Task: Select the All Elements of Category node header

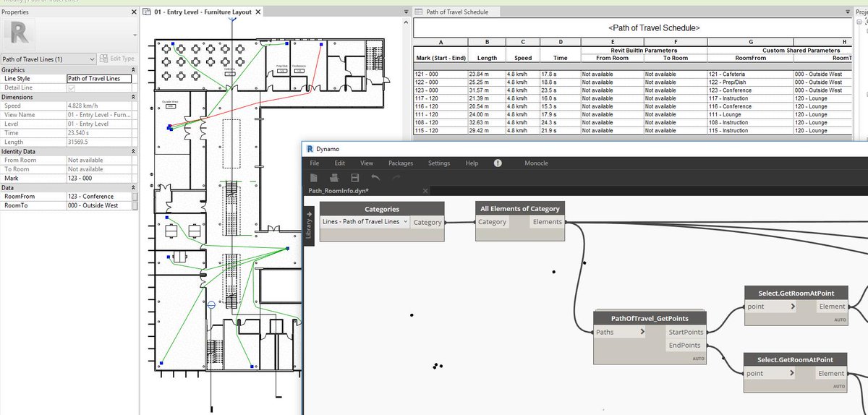Action: tap(519, 209)
